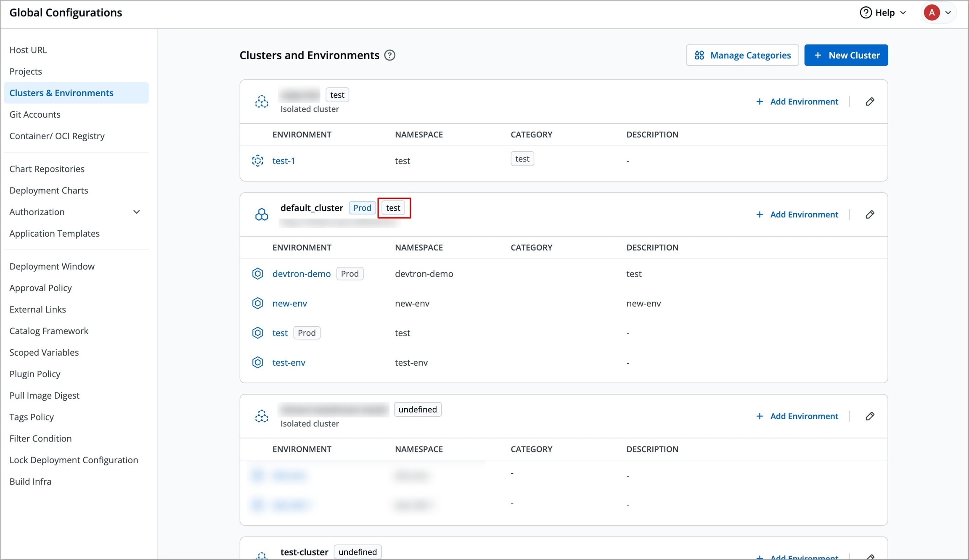Click the highlighted test category tag
This screenshot has width=969, height=560.
pyautogui.click(x=393, y=208)
